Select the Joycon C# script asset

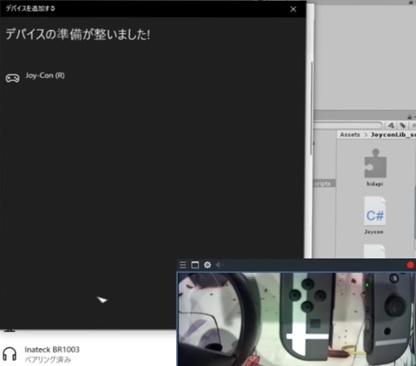click(375, 215)
